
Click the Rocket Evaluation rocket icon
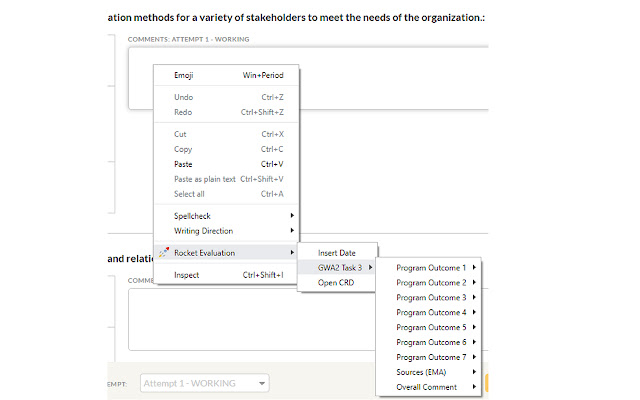coord(164,253)
